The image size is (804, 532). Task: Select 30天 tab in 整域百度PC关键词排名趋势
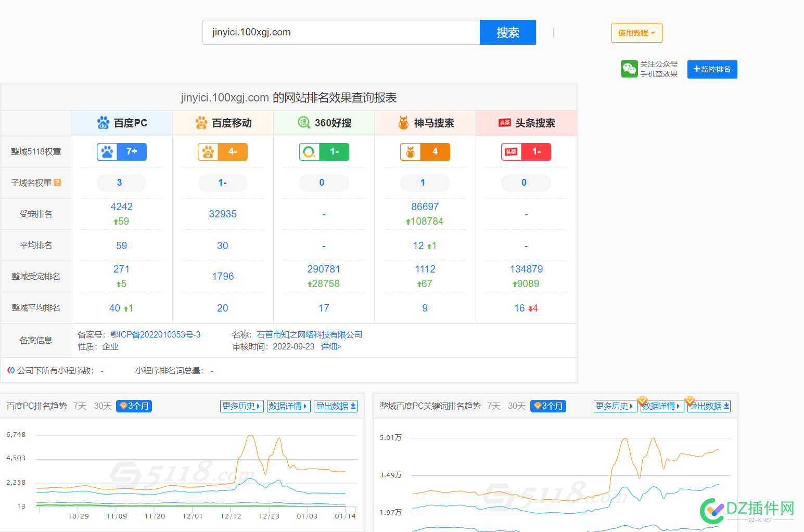517,406
